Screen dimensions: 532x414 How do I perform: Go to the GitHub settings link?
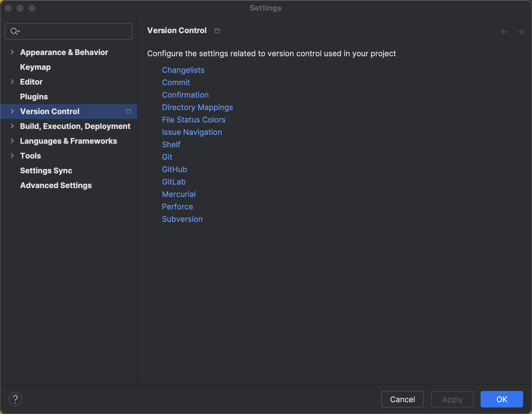[174, 169]
